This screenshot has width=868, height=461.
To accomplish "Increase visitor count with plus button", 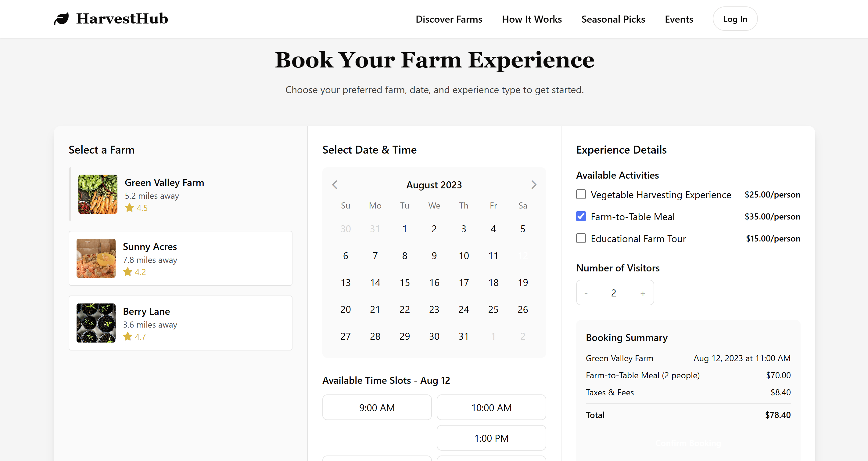I will pos(643,293).
